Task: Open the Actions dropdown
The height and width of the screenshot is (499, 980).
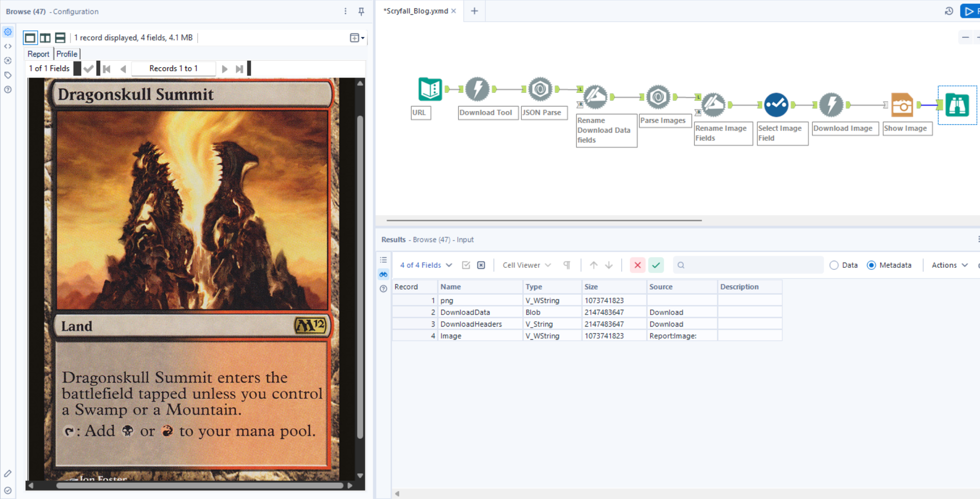Action: pyautogui.click(x=950, y=265)
